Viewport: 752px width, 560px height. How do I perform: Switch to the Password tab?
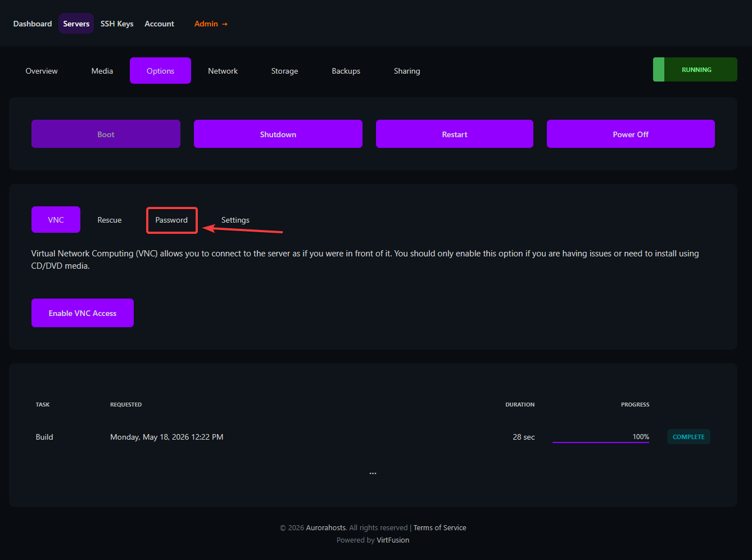click(171, 220)
